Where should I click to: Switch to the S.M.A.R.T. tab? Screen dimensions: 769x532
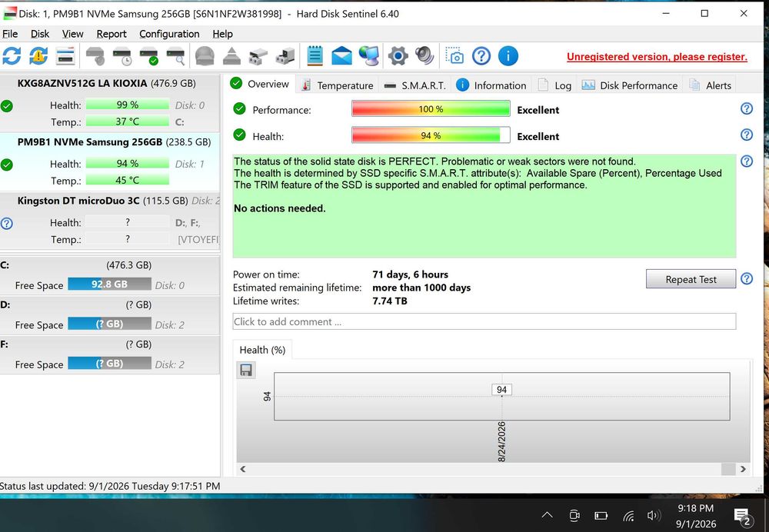pos(415,85)
